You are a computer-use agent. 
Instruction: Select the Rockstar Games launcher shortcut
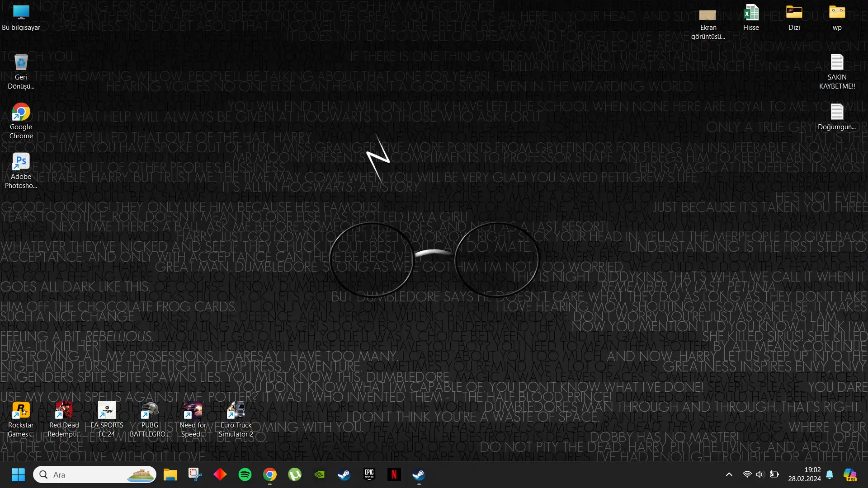click(21, 420)
